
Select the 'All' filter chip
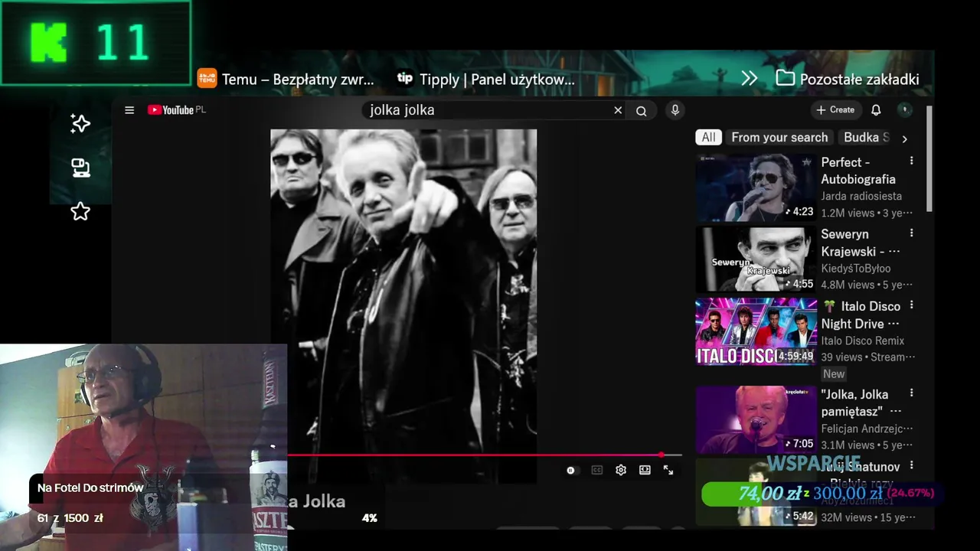(709, 138)
